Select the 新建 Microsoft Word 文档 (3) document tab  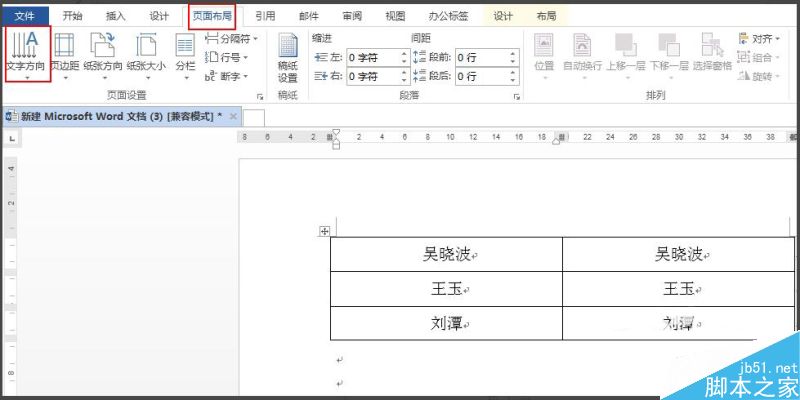121,117
